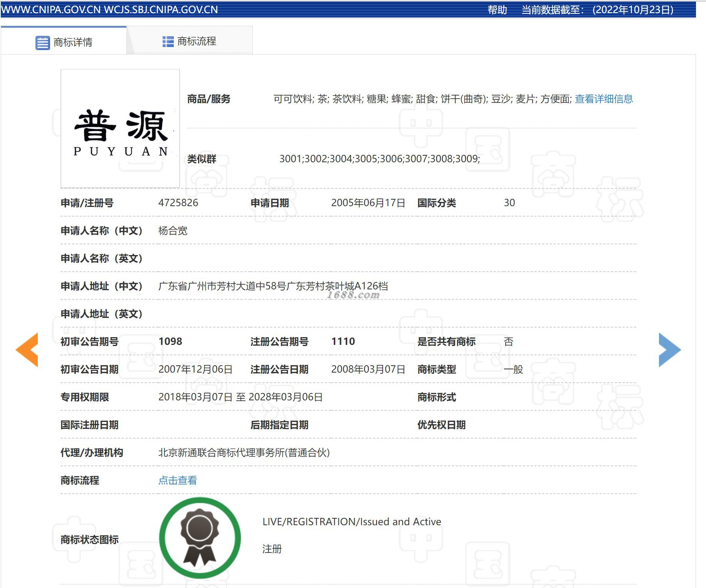Select preliminary announcement issue 1098
The width and height of the screenshot is (706, 588).
click(170, 341)
